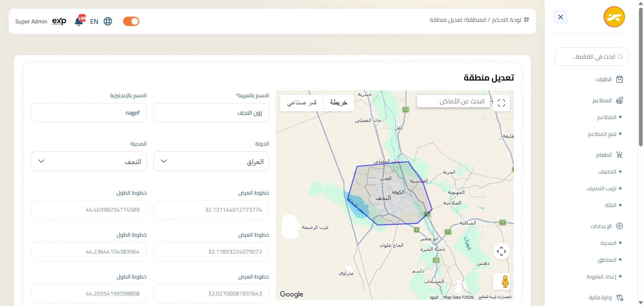The height and width of the screenshot is (306, 644).
Task: Open الطلبات orders menu item
Action: pos(603,80)
